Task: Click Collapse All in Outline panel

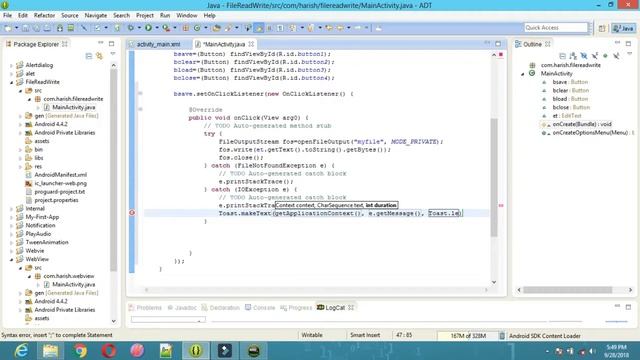Action: click(x=562, y=56)
